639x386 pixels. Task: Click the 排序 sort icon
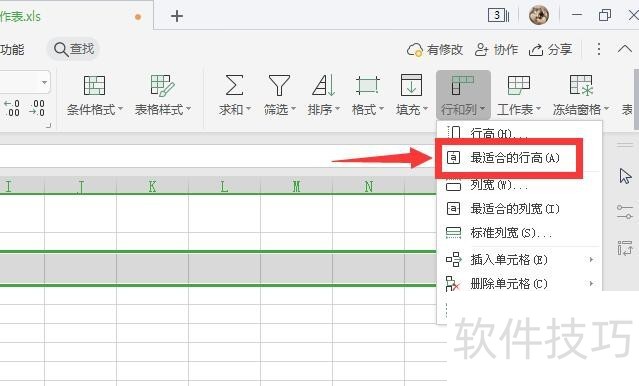[324, 85]
